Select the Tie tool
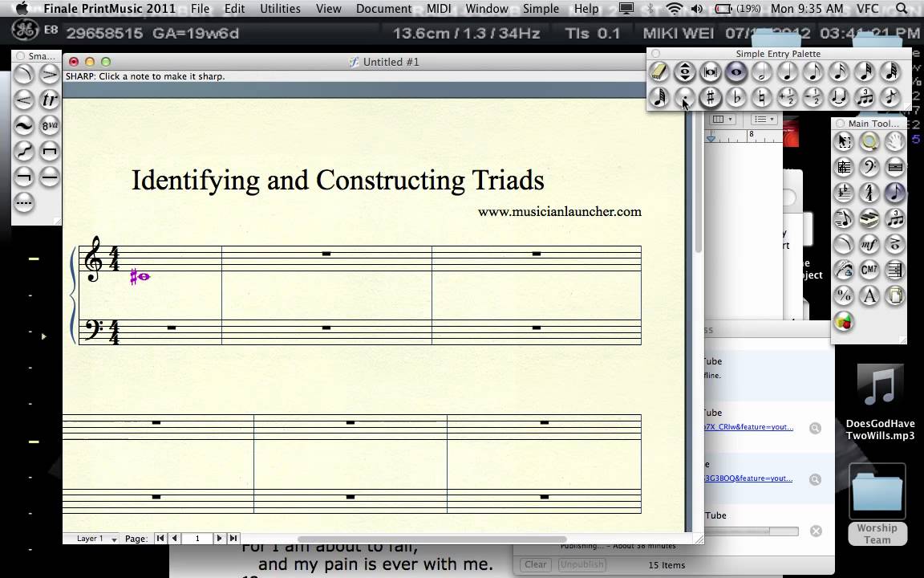Image resolution: width=924 pixels, height=578 pixels. pos(838,97)
